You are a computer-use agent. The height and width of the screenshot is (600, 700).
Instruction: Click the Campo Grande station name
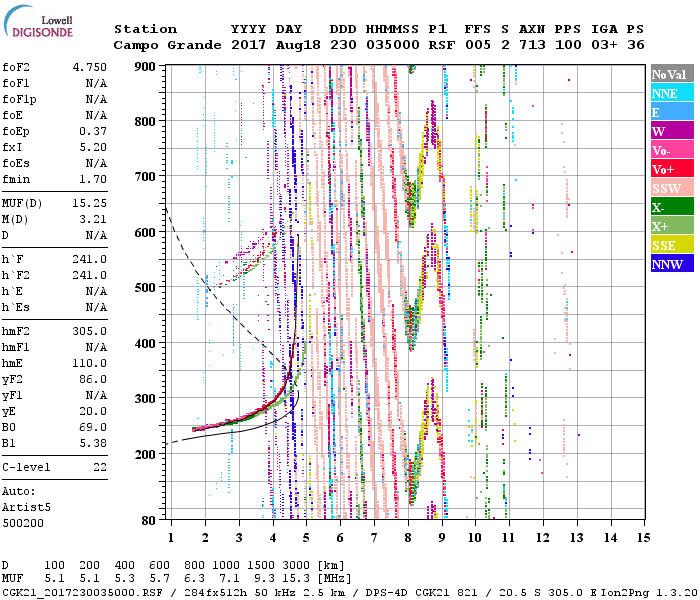pos(167,45)
